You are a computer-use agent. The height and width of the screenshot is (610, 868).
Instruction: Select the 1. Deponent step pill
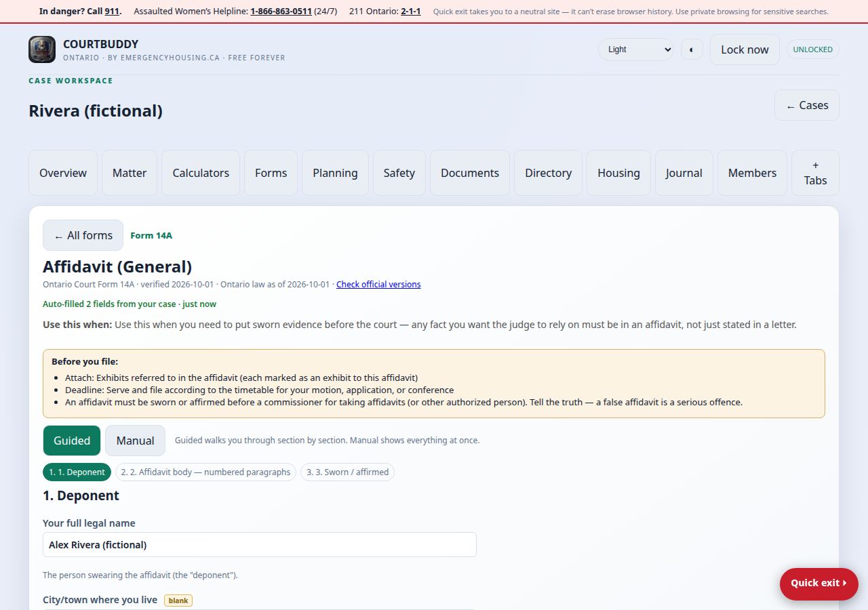(77, 472)
